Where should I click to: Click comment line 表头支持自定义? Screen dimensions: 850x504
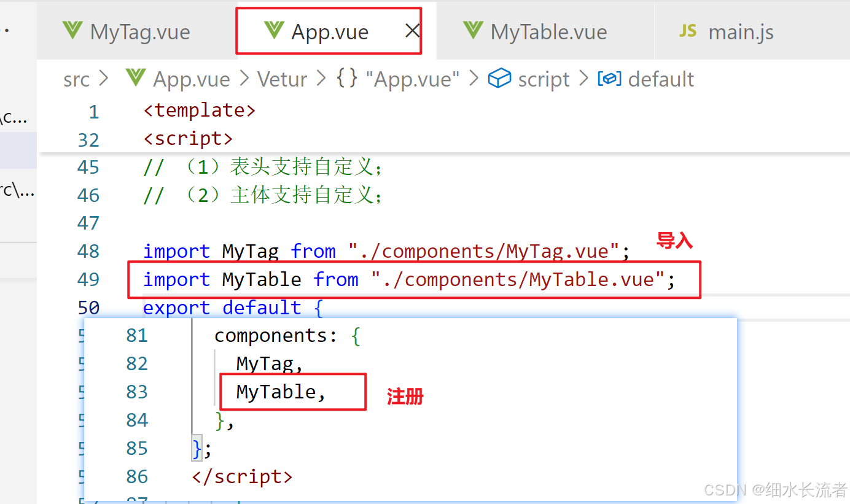pos(263,166)
